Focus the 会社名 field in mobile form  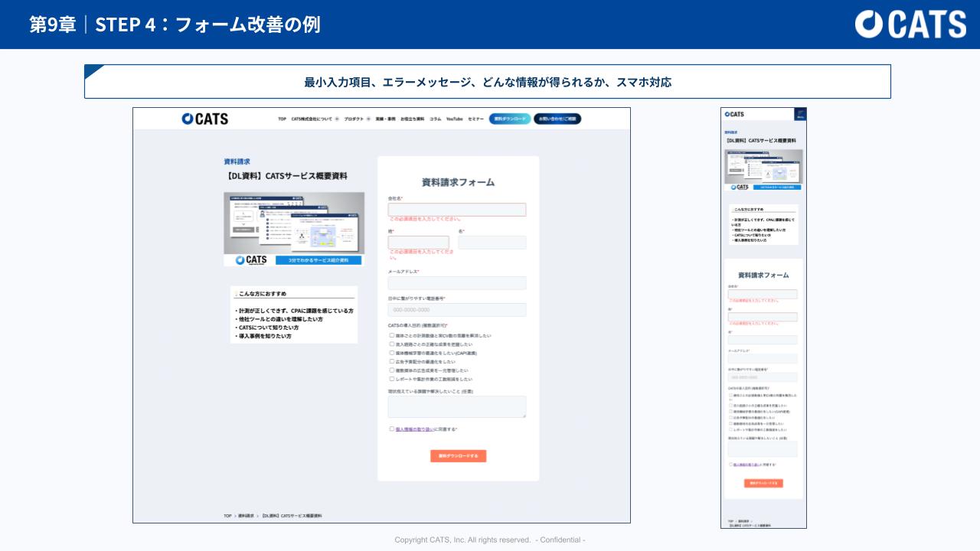(763, 294)
